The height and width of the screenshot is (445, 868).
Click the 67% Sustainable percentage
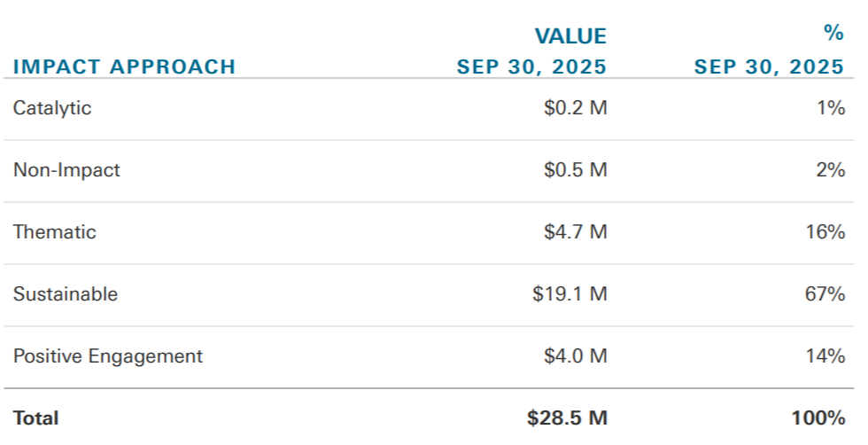click(825, 293)
